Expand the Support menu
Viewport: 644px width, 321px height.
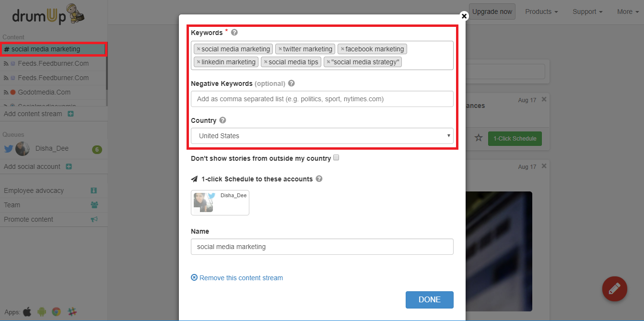click(x=587, y=12)
